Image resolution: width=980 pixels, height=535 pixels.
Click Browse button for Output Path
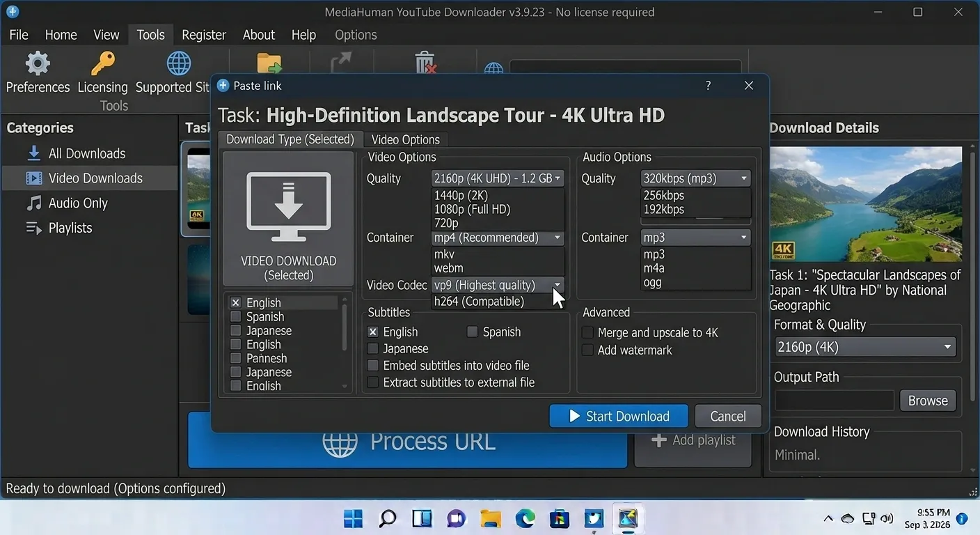[928, 401]
